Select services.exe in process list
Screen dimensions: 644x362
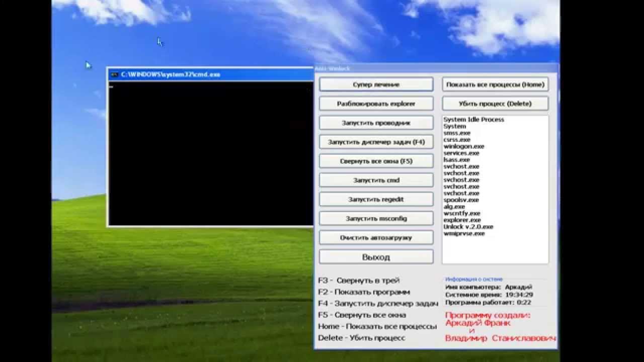point(461,153)
